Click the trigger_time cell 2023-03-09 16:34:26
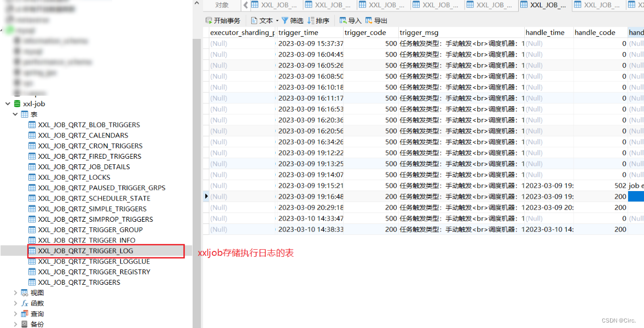Screen dimensions: 644x328 [310, 142]
